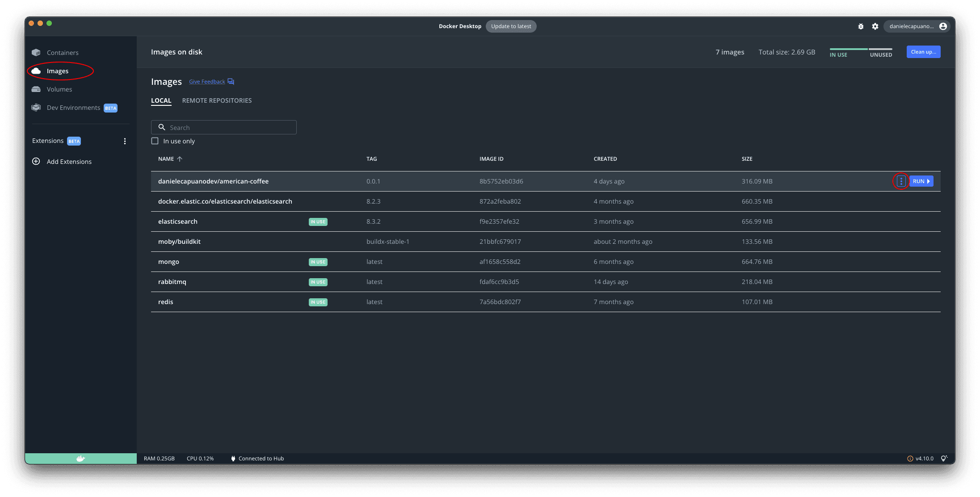Screen dimensions: 980x497
Task: Open the bug report icon
Action: coord(861,26)
